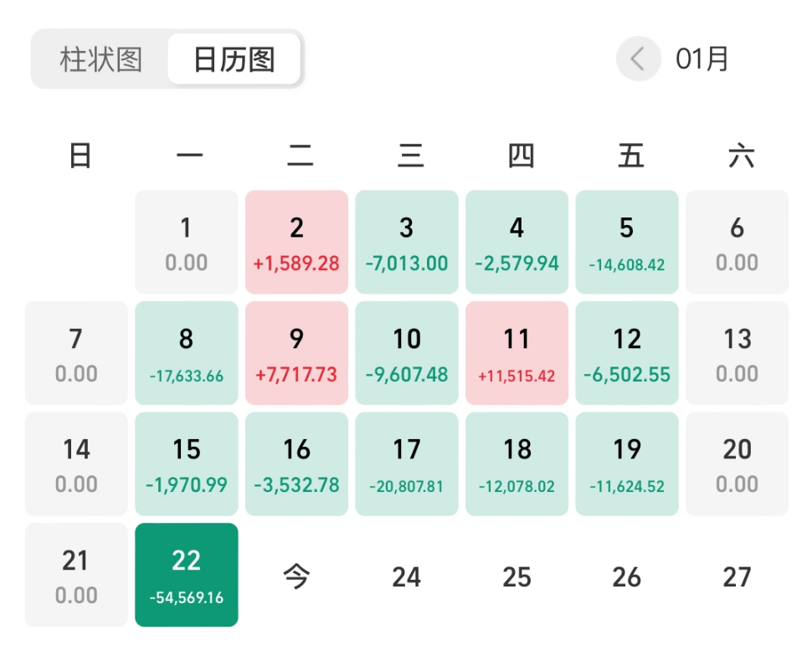Select the 日历图 calendar view tab
This screenshot has height=645, width=812.
pyautogui.click(x=234, y=59)
